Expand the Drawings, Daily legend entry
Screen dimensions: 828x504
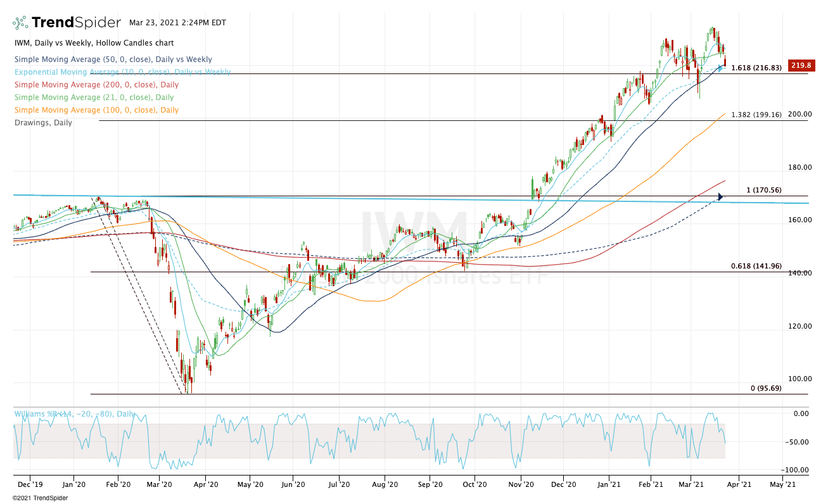click(43, 123)
